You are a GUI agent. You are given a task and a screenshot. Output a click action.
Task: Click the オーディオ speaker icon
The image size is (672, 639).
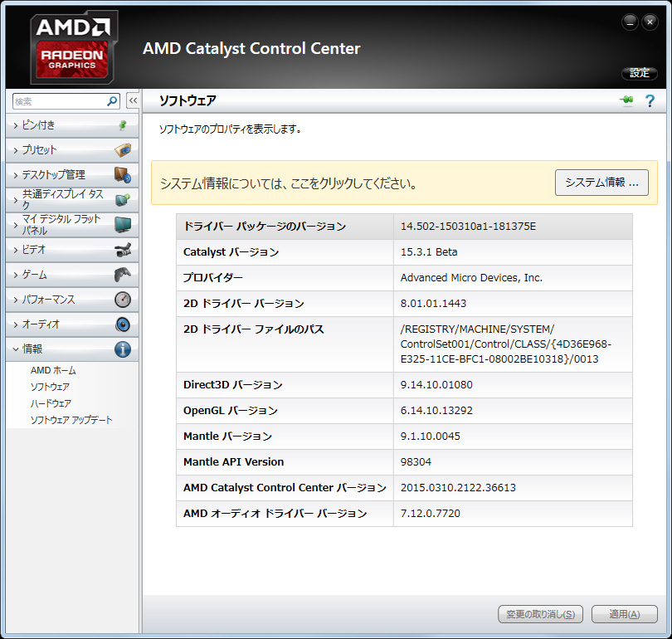pos(123,324)
